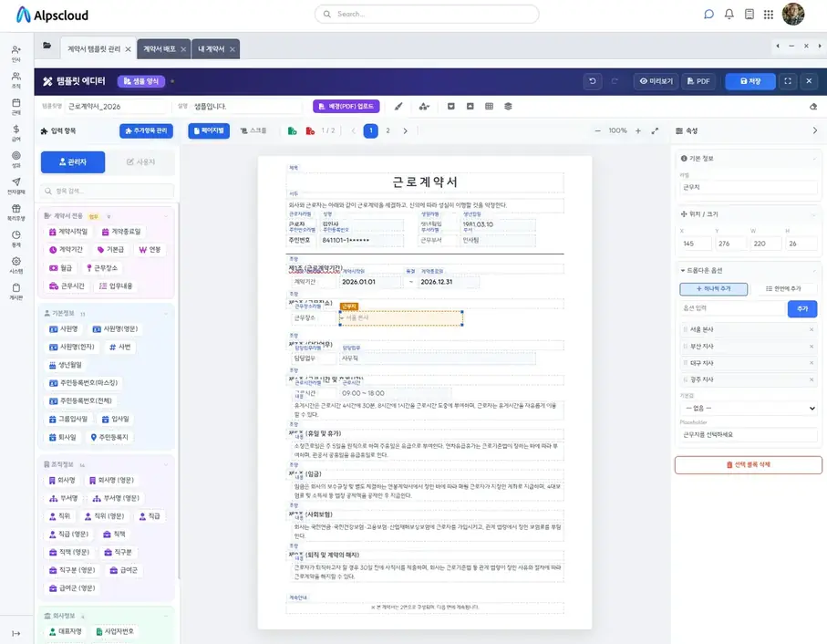The height and width of the screenshot is (644, 827).
Task: Click the 배경(PDF) 업로드 button
Action: click(346, 107)
